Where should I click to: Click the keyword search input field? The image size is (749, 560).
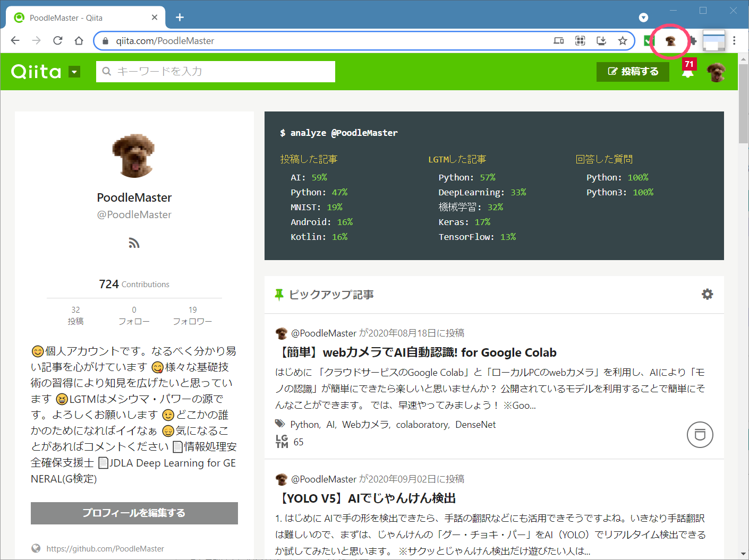(x=215, y=71)
